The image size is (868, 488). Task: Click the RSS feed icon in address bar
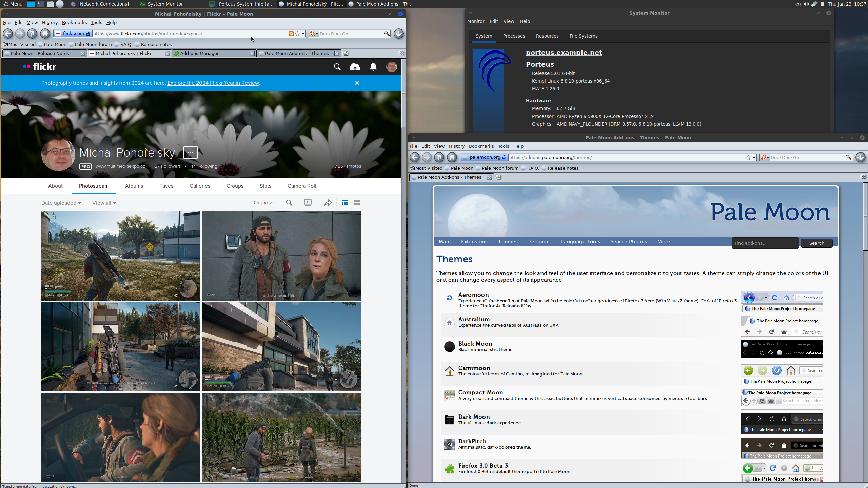[x=291, y=34]
